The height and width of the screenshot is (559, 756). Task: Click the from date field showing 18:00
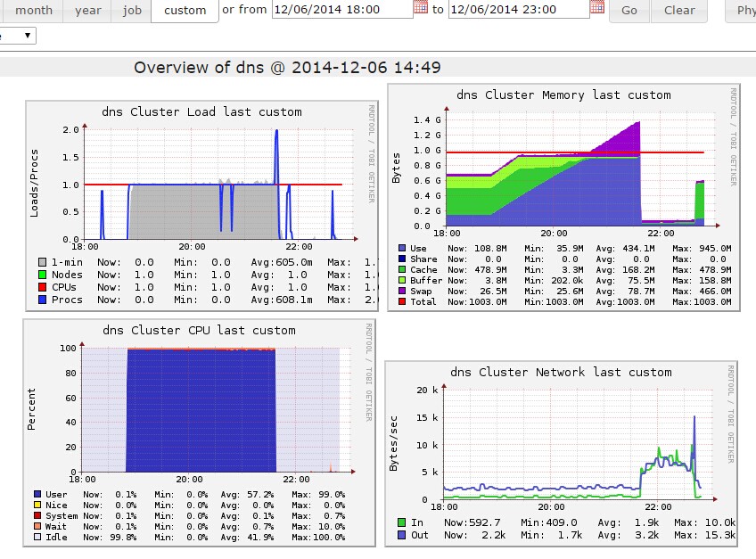pyautogui.click(x=340, y=10)
